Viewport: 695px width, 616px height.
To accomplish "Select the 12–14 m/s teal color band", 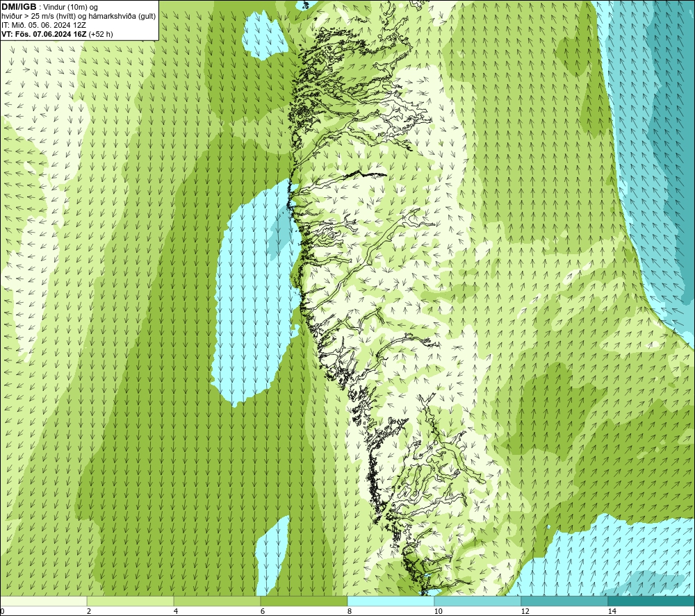I will (564, 601).
